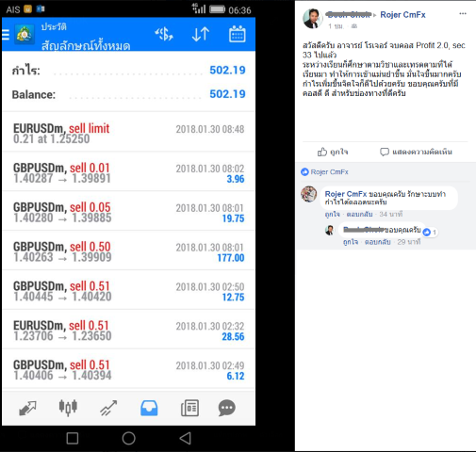The width and height of the screenshot is (476, 452).
Task: Open the News tab icon
Action: point(189,408)
